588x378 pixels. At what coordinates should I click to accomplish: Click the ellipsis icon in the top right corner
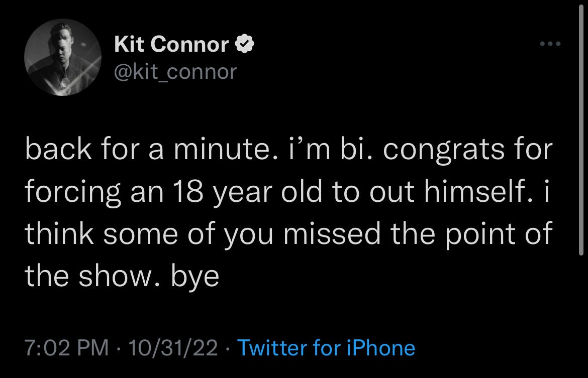click(551, 44)
